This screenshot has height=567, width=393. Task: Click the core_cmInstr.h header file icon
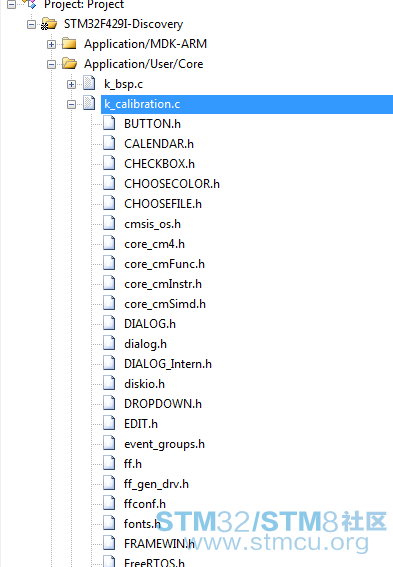point(109,283)
